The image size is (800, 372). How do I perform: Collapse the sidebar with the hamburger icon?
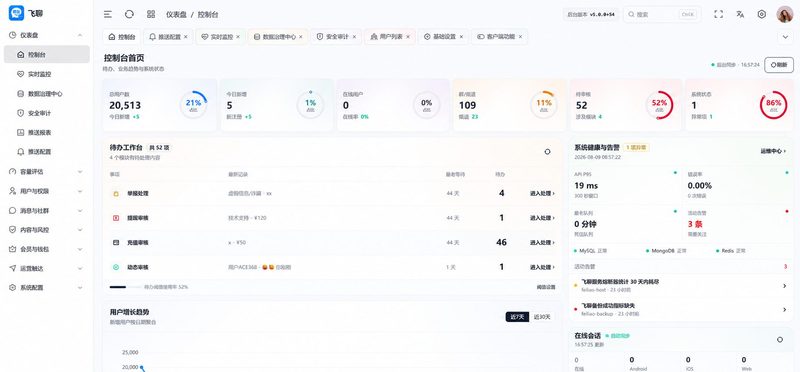click(x=108, y=14)
